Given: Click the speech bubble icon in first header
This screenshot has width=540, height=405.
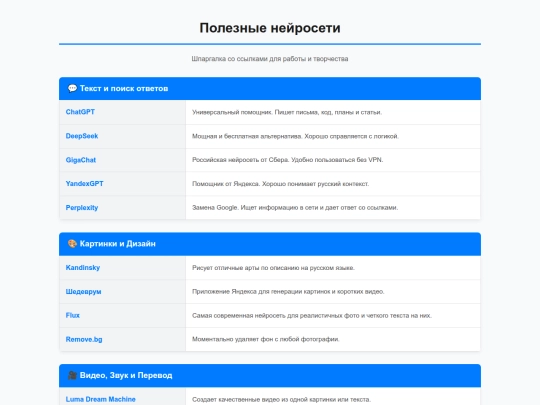Looking at the screenshot, I should pyautogui.click(x=72, y=89).
